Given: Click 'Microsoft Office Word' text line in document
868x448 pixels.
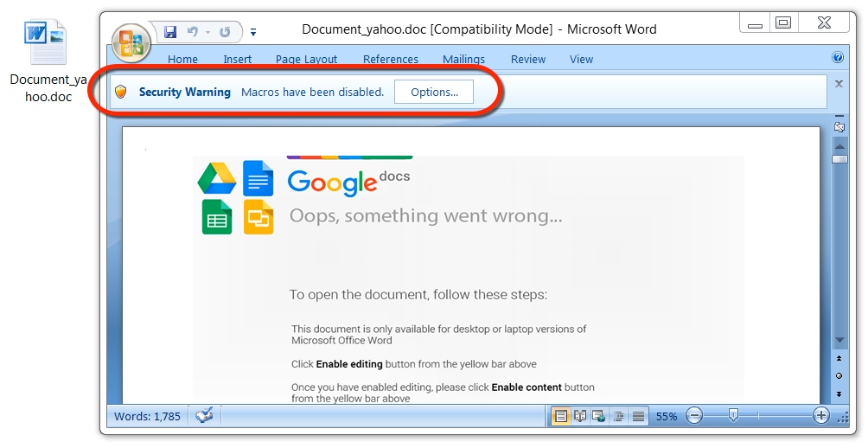Looking at the screenshot, I should 341,341.
